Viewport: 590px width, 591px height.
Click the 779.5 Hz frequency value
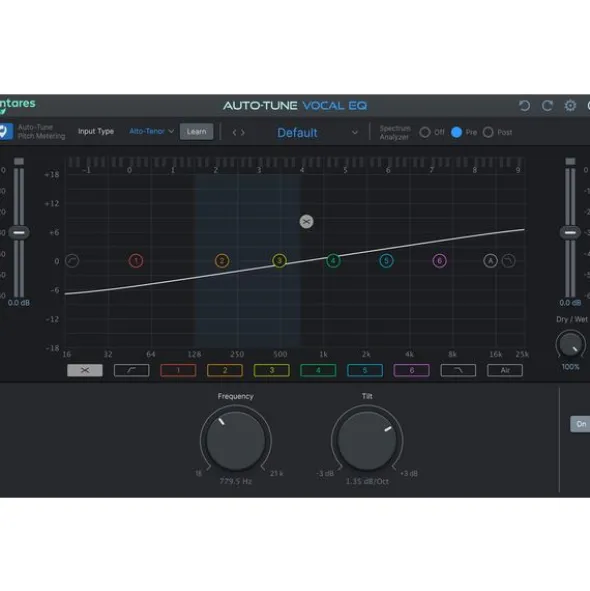pyautogui.click(x=236, y=481)
